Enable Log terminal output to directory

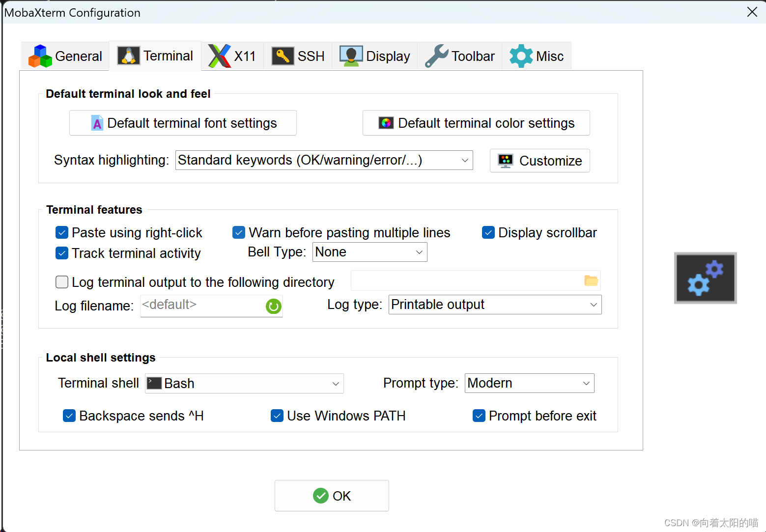click(x=62, y=282)
